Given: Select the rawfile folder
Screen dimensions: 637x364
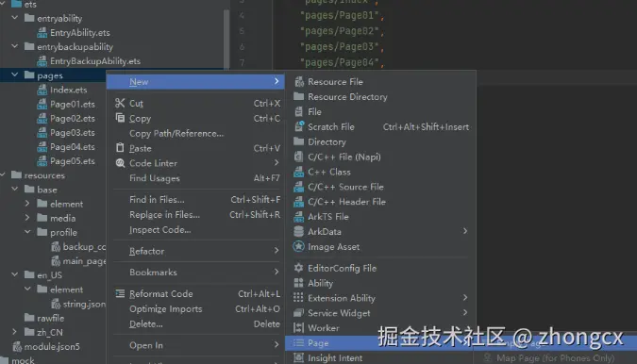Looking at the screenshot, I should click(x=50, y=318).
